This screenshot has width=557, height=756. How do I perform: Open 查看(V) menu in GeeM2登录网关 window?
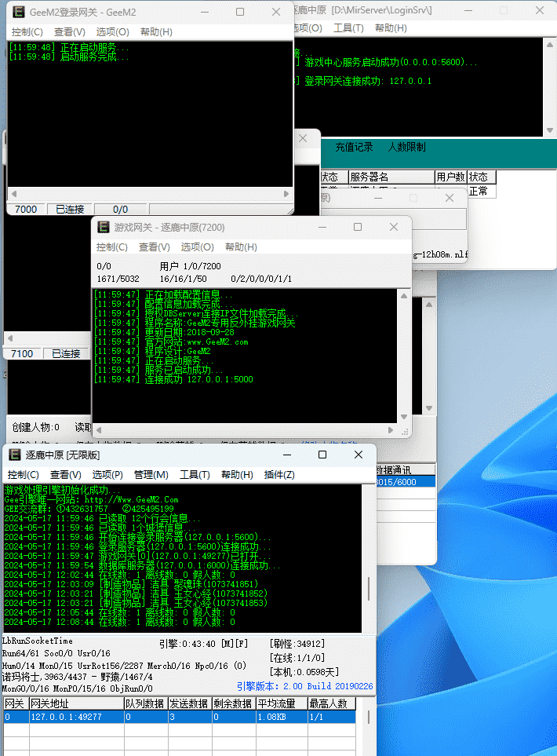pyautogui.click(x=69, y=32)
